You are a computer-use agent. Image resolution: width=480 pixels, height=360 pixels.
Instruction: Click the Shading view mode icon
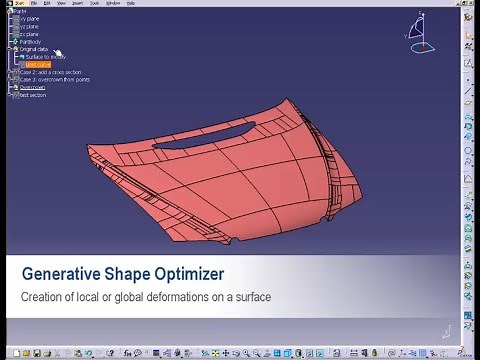(x=298, y=353)
